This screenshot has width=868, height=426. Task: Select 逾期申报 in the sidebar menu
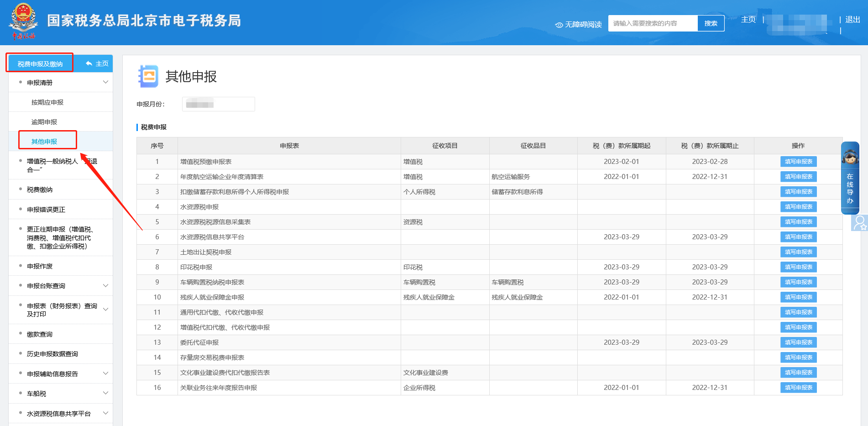[x=47, y=121]
